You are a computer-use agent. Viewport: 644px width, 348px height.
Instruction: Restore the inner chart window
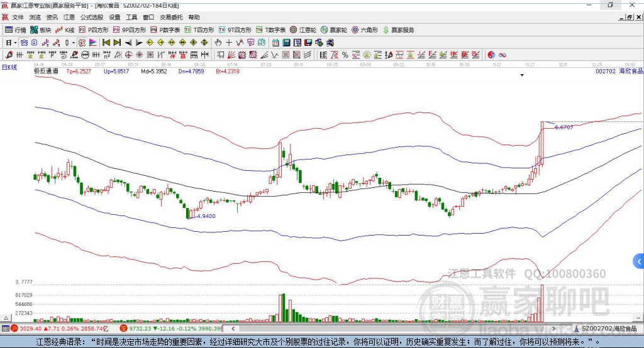tap(630, 17)
